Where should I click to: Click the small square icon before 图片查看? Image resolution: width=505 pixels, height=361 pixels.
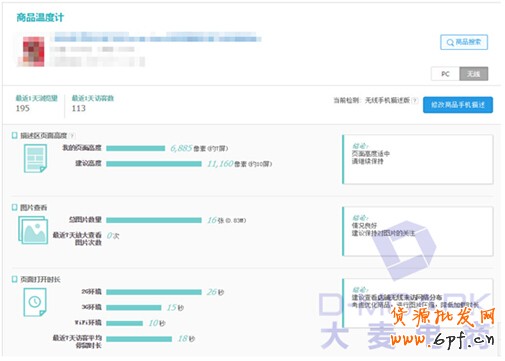point(14,207)
